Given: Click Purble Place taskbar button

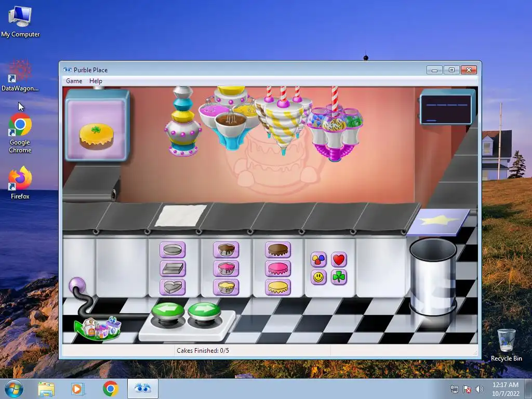Looking at the screenshot, I should (142, 389).
